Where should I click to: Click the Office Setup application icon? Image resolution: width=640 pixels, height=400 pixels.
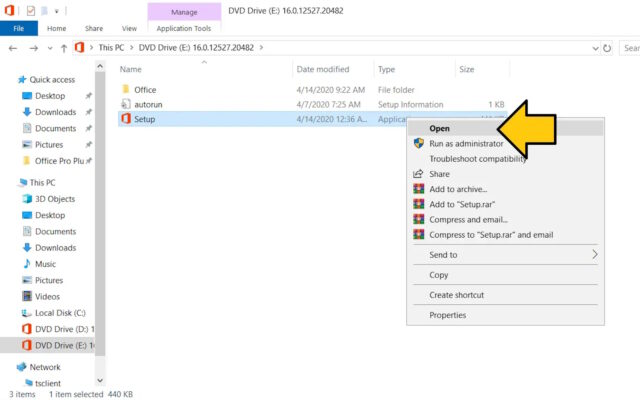126,119
